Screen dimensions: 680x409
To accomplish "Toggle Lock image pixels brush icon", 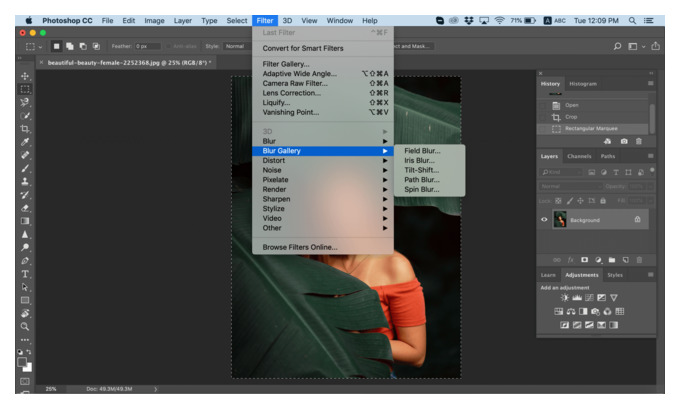I will pyautogui.click(x=569, y=201).
